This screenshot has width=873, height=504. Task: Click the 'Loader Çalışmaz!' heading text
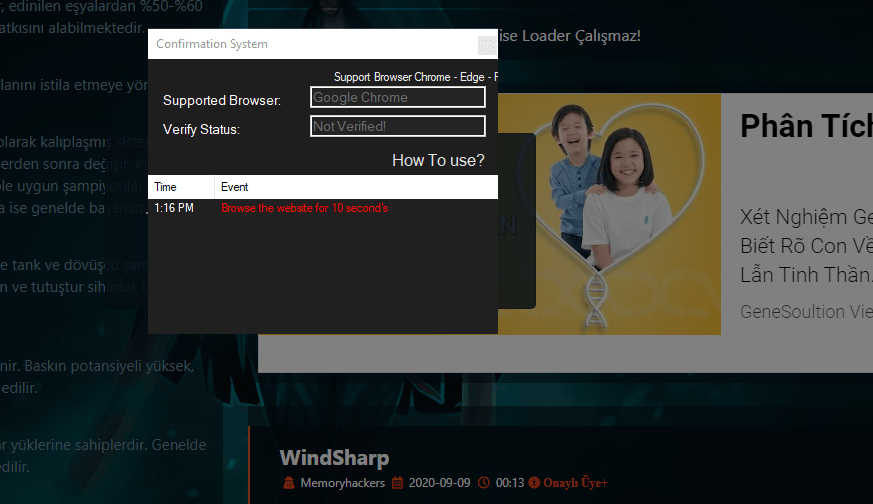[x=581, y=36]
